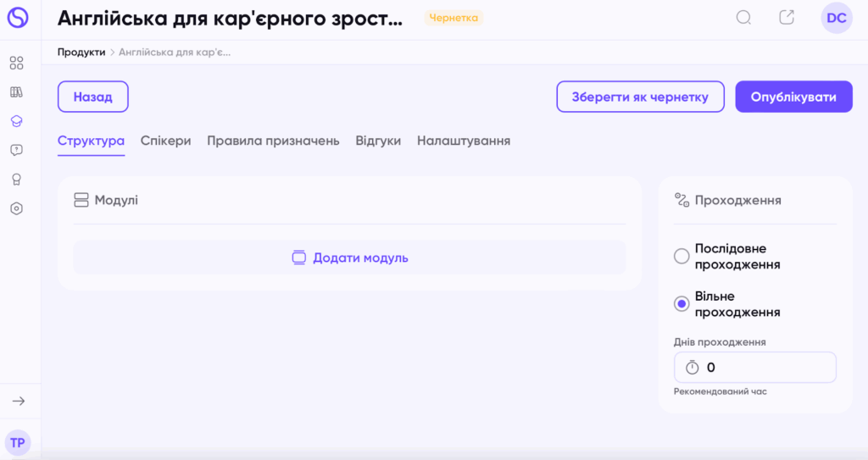Viewport: 868px width, 460px height.
Task: Open the award badge icon in sidebar
Action: (17, 180)
